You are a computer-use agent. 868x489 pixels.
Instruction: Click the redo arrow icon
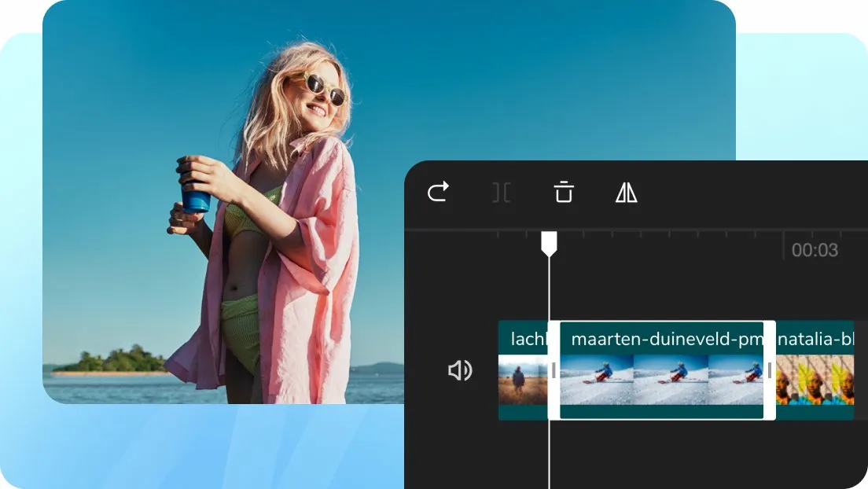pyautogui.click(x=438, y=192)
